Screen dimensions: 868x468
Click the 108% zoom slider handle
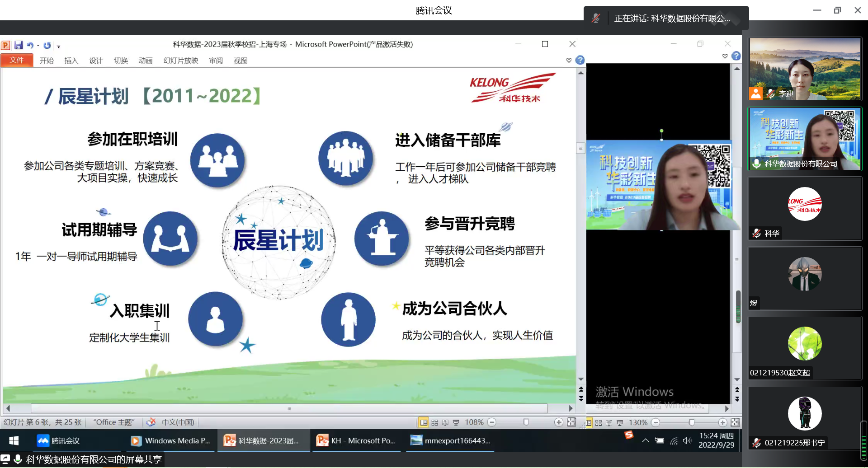526,422
